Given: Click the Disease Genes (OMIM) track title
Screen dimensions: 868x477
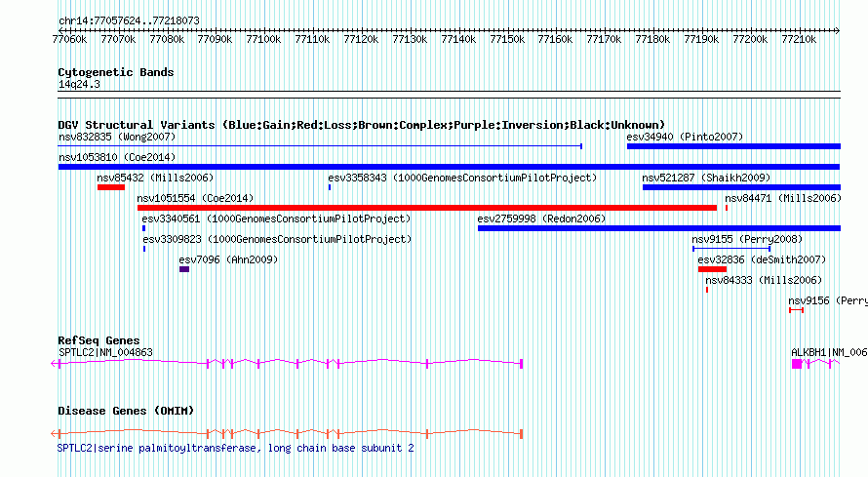Looking at the screenshot, I should 126,411.
